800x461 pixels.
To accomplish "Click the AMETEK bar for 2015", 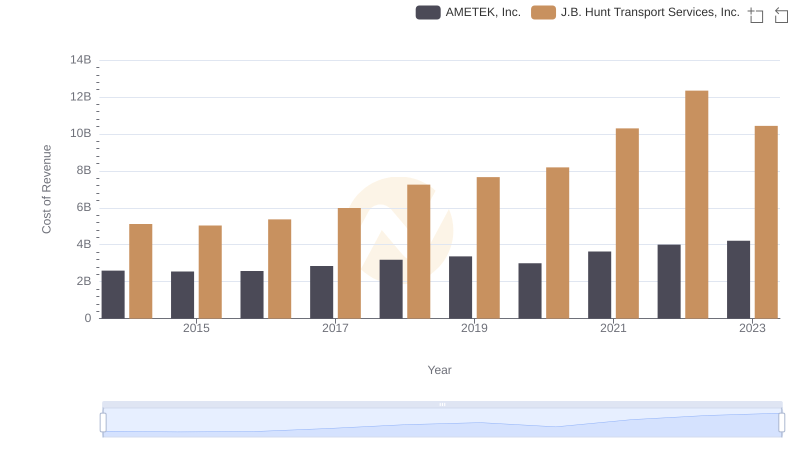I will [x=182, y=295].
